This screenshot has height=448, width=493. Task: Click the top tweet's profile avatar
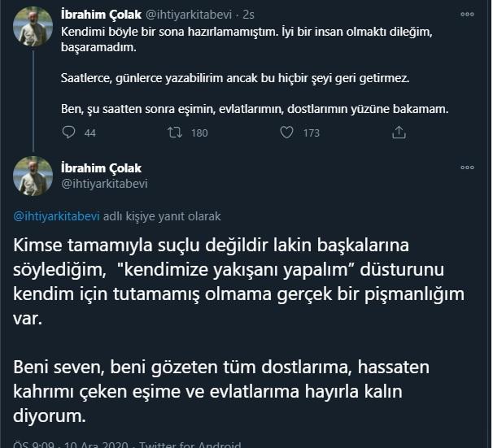click(x=33, y=28)
